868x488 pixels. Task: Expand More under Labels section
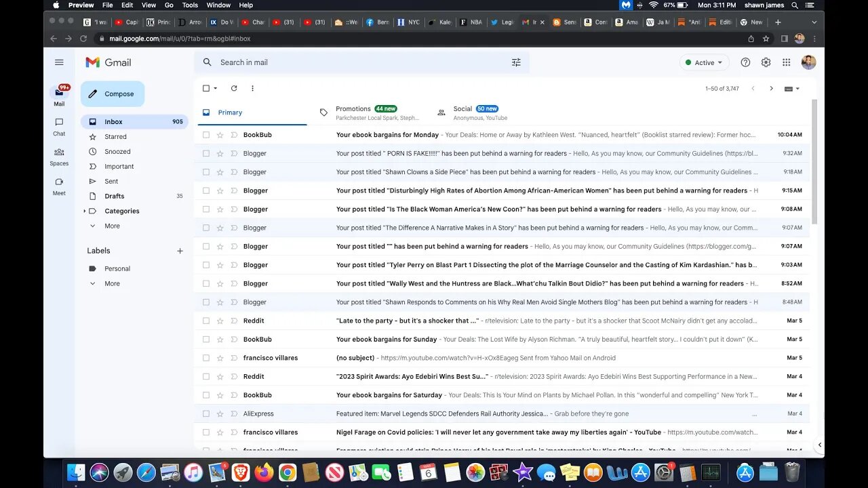(x=112, y=283)
